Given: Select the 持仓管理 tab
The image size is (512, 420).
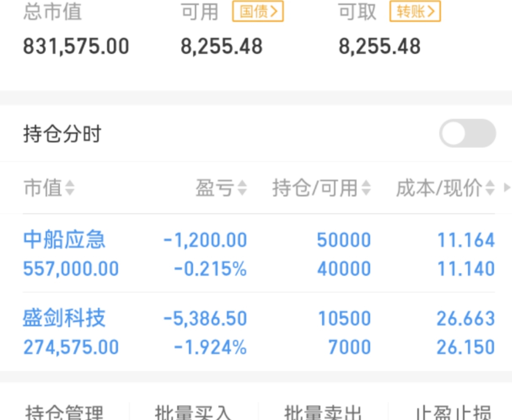Looking at the screenshot, I should pyautogui.click(x=64, y=412).
